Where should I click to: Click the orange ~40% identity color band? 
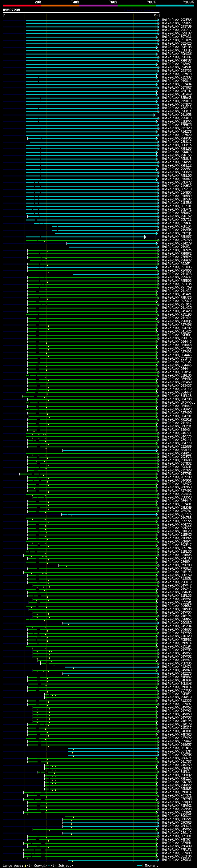(x=60, y=6)
